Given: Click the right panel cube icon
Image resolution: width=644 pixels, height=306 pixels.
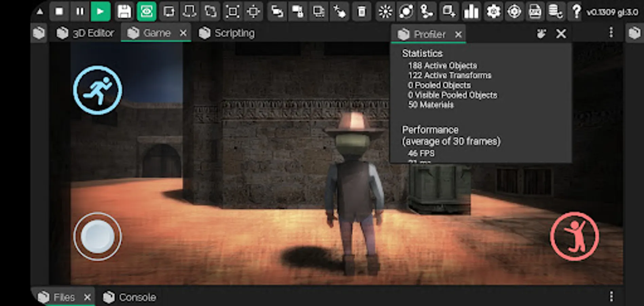Looking at the screenshot, I should tap(634, 33).
